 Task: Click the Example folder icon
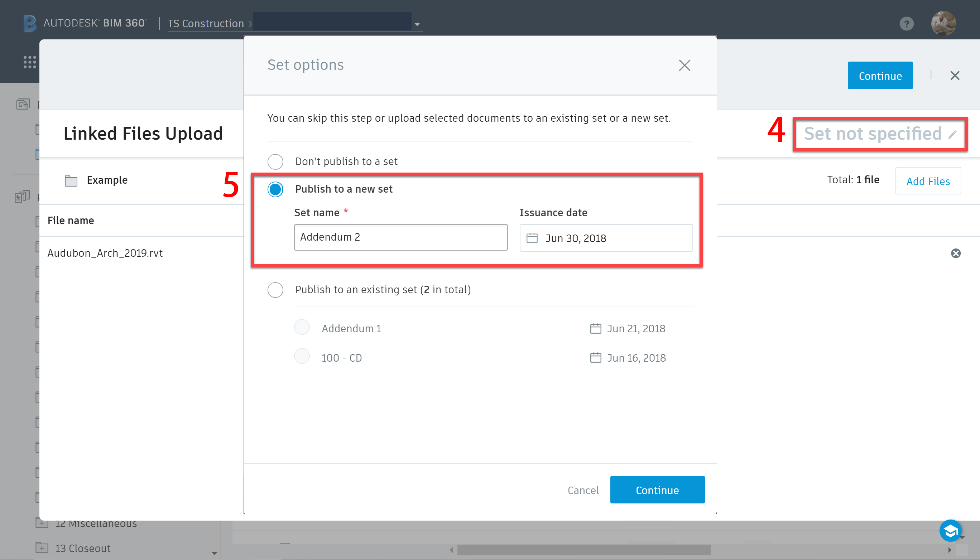point(71,180)
